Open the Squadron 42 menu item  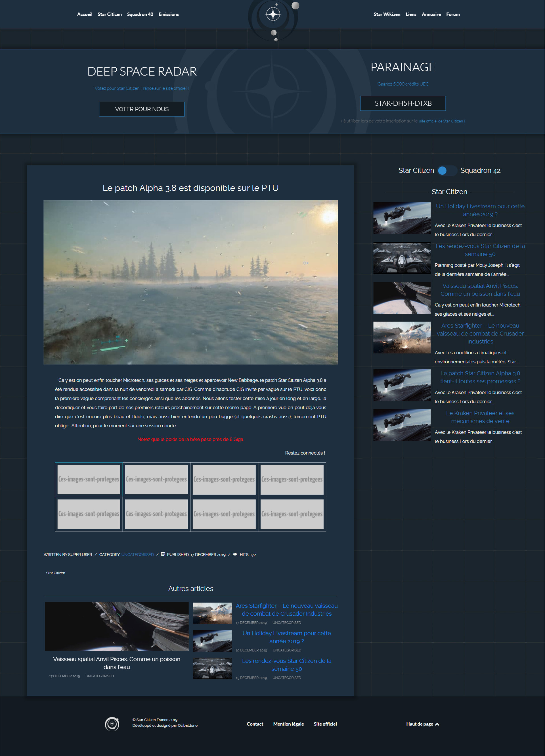click(x=140, y=14)
